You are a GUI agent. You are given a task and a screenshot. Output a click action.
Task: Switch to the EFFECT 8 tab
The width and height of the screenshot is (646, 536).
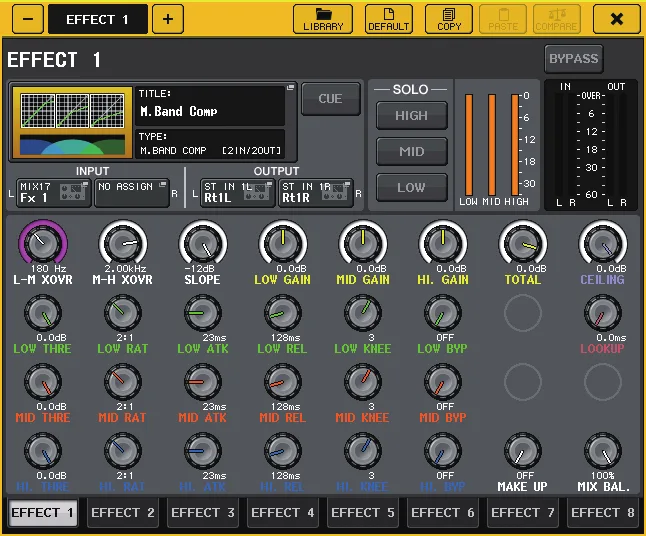pyautogui.click(x=602, y=513)
